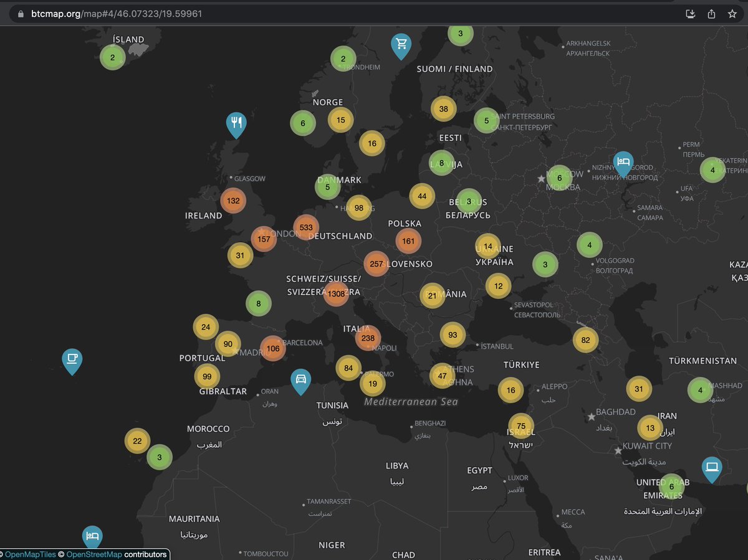Open the shopping cart pin near Finland
The width and height of the screenshot is (748, 560).
[401, 45]
